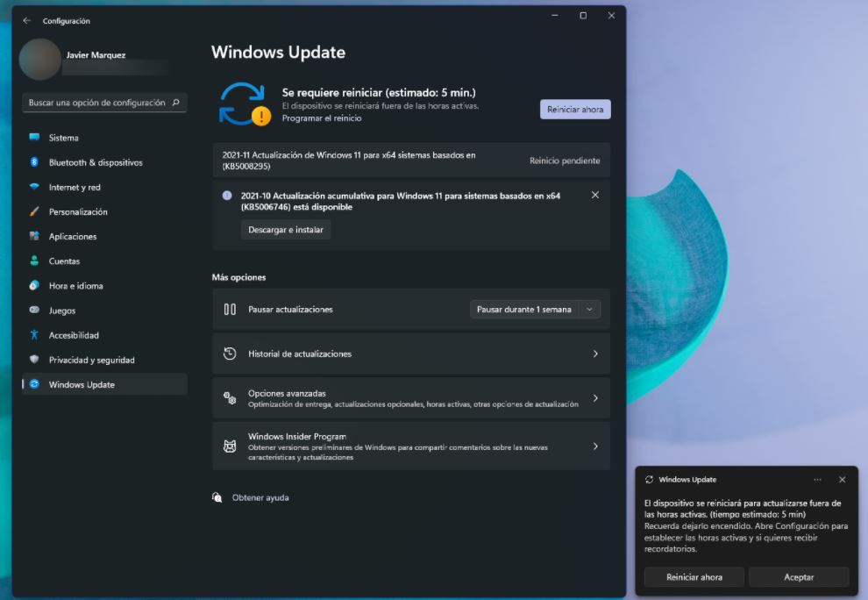The width and height of the screenshot is (868, 600).
Task: Click the large update status sync icon
Action: [244, 104]
